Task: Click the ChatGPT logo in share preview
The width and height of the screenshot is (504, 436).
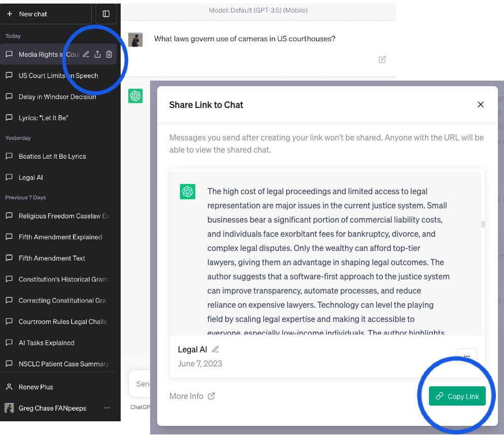Action: pyautogui.click(x=188, y=192)
